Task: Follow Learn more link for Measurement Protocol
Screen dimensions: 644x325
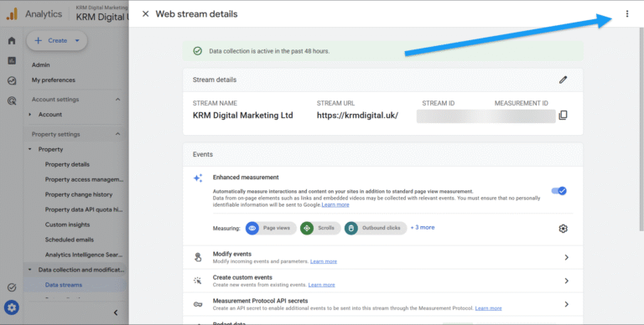Action: click(488, 308)
